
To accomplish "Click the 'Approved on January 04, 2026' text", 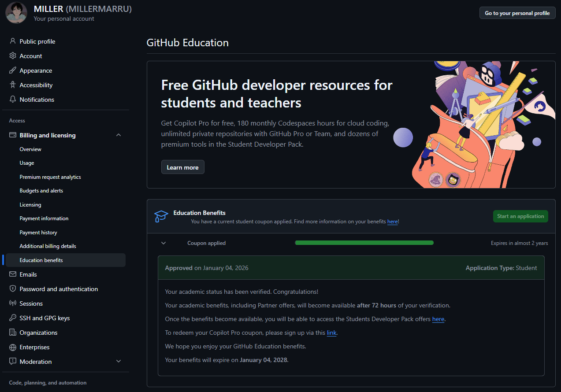I will (207, 268).
